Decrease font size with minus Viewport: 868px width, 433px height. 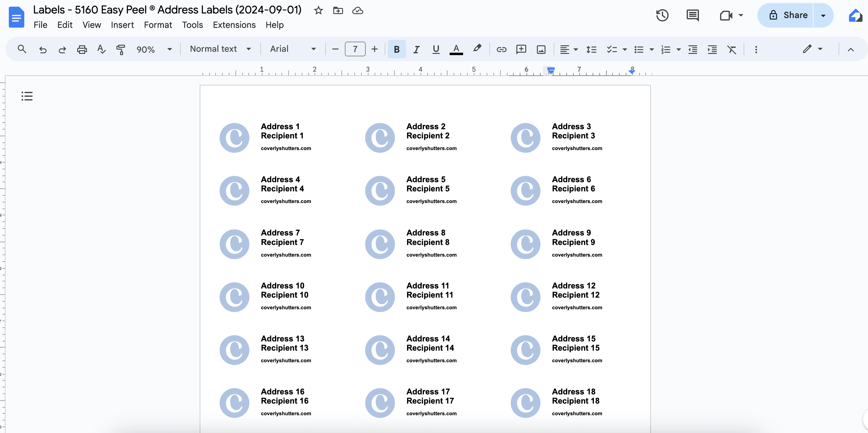335,49
